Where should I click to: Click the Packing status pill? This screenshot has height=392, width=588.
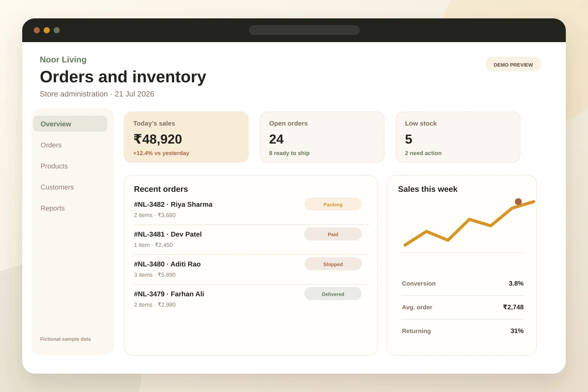pos(333,204)
